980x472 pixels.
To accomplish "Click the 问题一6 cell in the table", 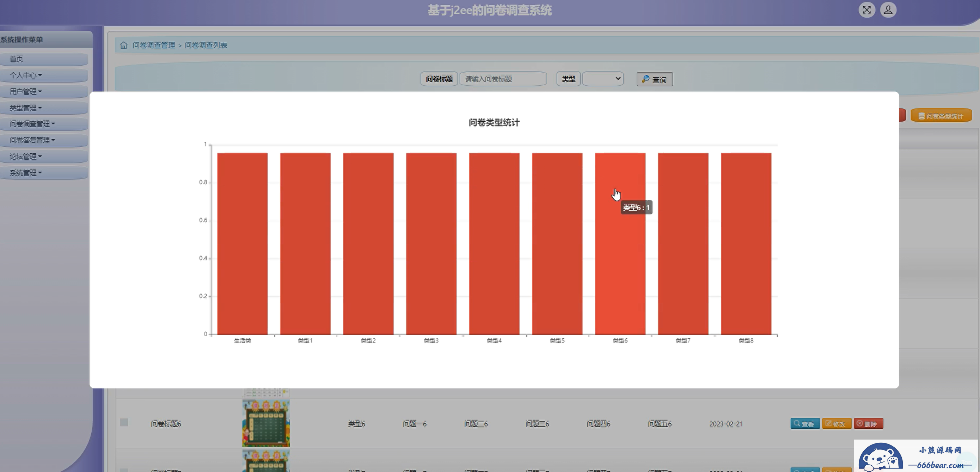I will pyautogui.click(x=414, y=424).
